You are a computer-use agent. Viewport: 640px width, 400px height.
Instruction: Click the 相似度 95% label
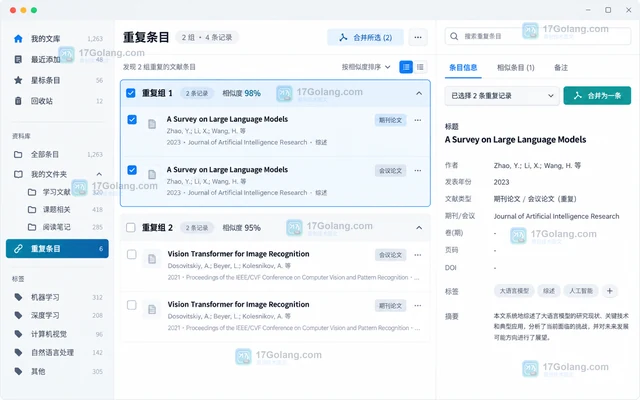241,228
